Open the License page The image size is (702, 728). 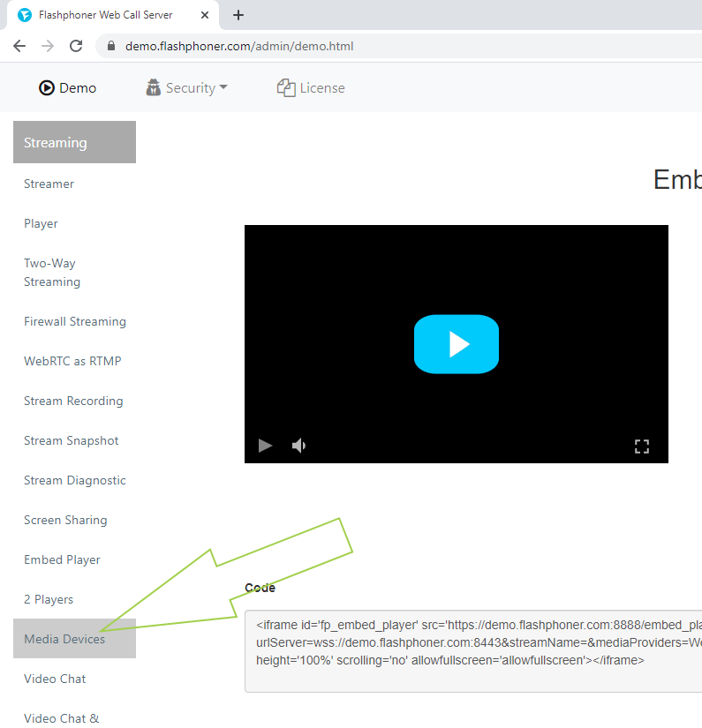pyautogui.click(x=311, y=87)
